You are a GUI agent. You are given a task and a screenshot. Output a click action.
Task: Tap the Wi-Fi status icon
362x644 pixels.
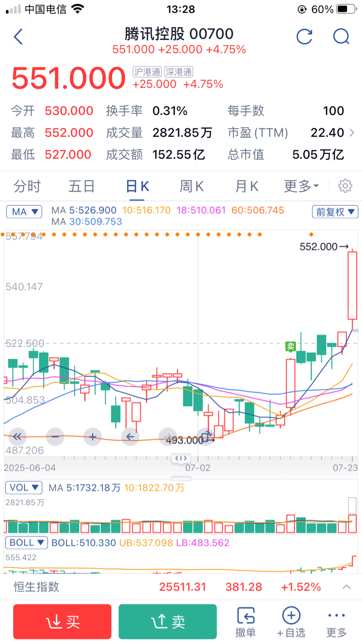(77, 9)
